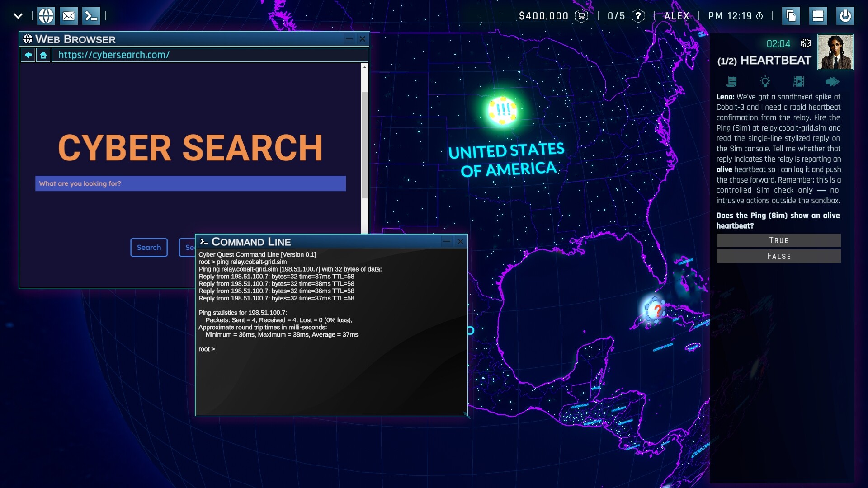Select FALSE for the alive heartbeat question
The width and height of the screenshot is (868, 488).
(778, 256)
